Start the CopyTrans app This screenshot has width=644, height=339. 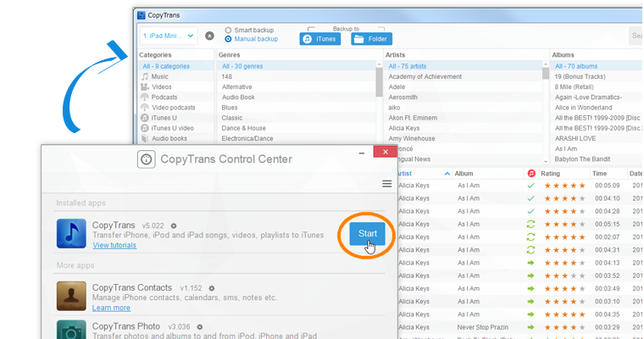coord(367,233)
